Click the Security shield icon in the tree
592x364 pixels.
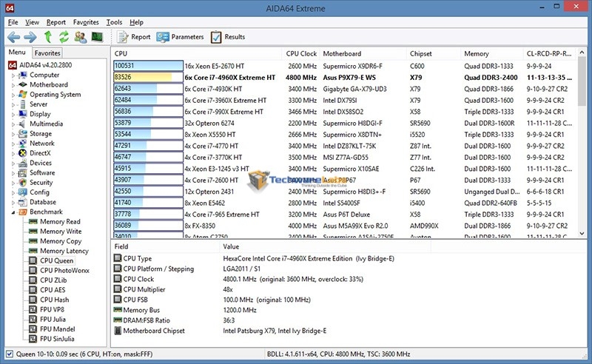[23, 183]
